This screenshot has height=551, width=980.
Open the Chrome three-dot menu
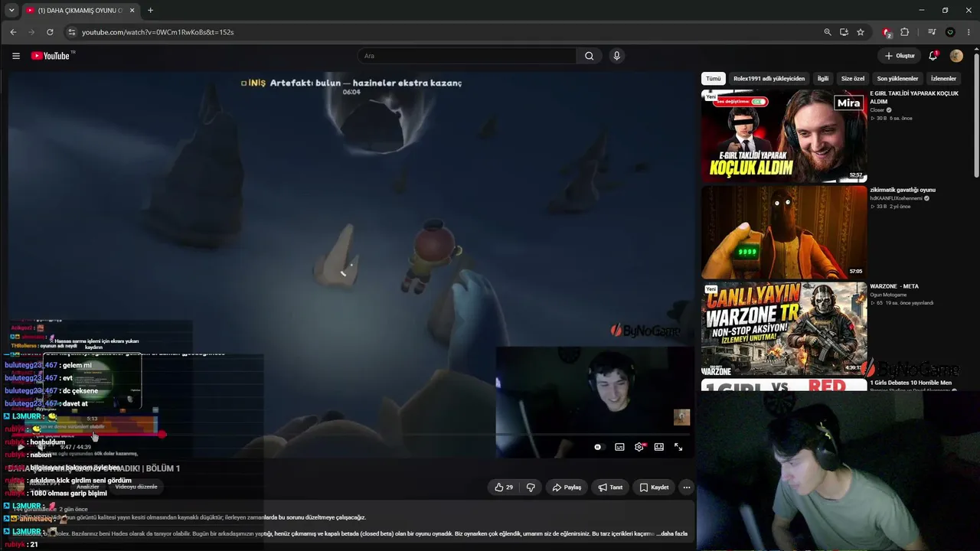(x=969, y=32)
